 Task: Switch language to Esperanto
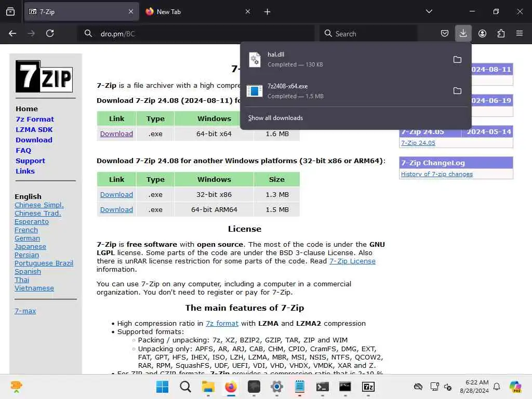[x=32, y=221]
